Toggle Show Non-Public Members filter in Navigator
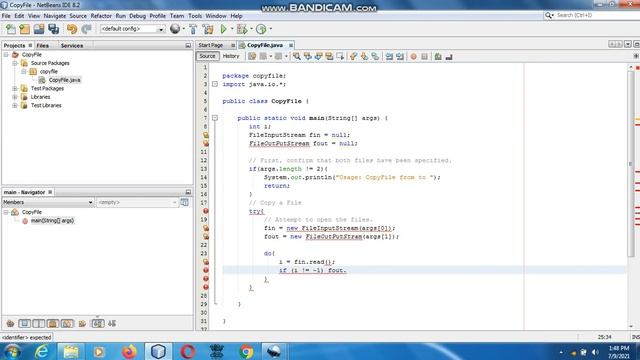The width and height of the screenshot is (640, 360). coord(53,324)
